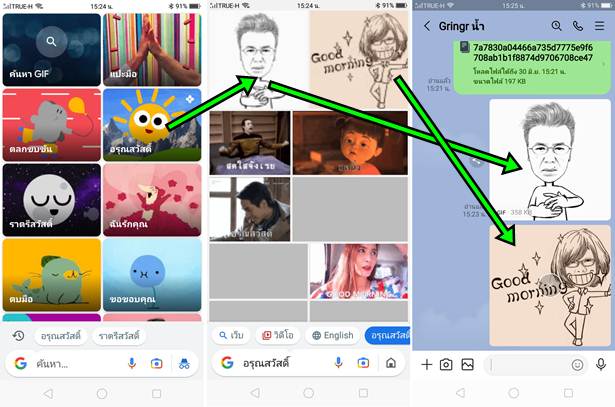The width and height of the screenshot is (615, 407).
Task: Tap the plus attachment icon in chat
Action: tap(426, 365)
